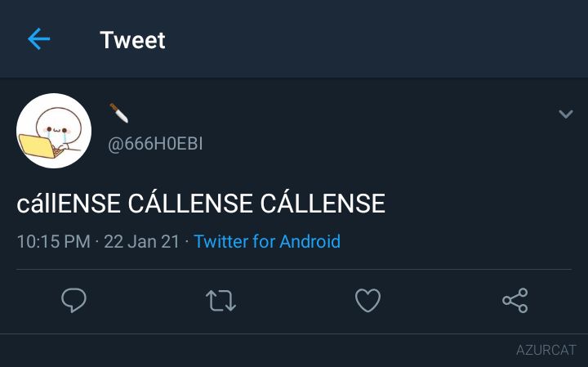Open the @666H0EBI profile handle

pos(155,144)
